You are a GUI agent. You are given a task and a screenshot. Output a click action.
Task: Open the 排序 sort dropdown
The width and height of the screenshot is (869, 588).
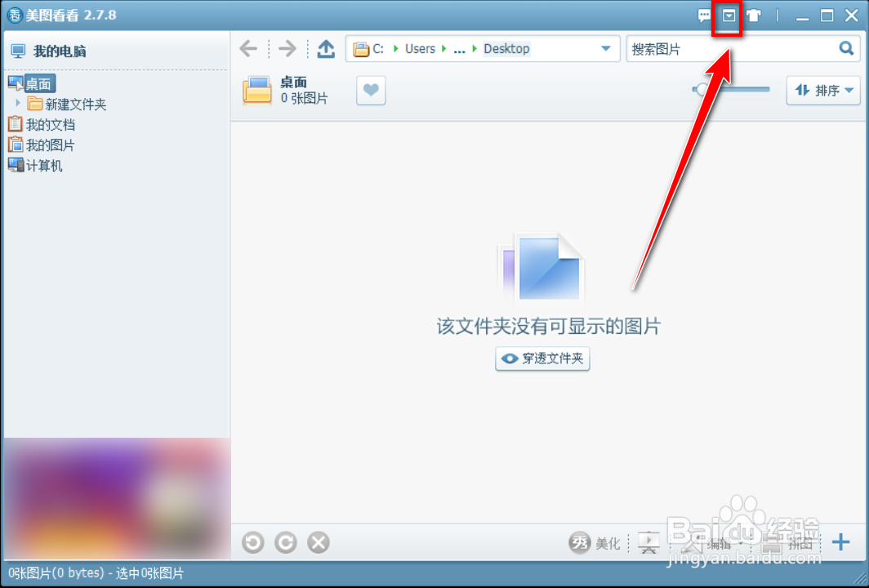pyautogui.click(x=823, y=91)
